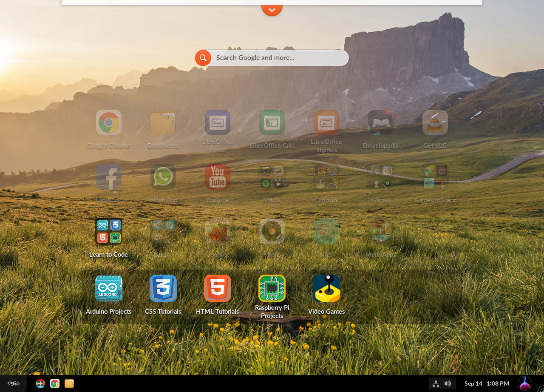Click the orange search magnifier button
The height and width of the screenshot is (392, 544).
pyautogui.click(x=203, y=58)
